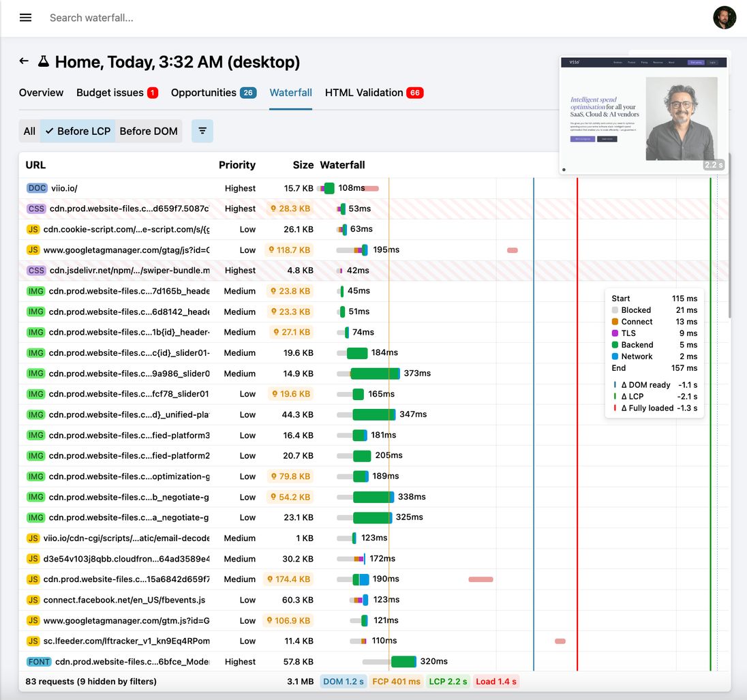Open the waterfall filter options icon
Screen dimensions: 747x700
click(202, 131)
